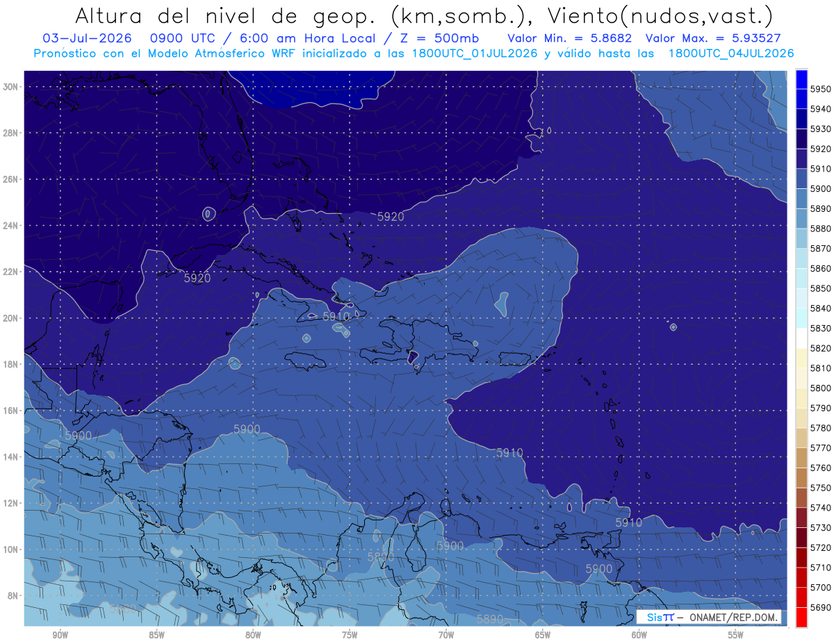
Task: Click the '5870' colorbar label
Action: [820, 248]
